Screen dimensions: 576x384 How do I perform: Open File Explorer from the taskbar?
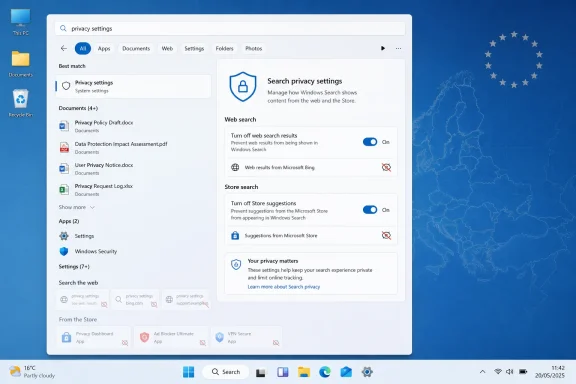point(304,372)
